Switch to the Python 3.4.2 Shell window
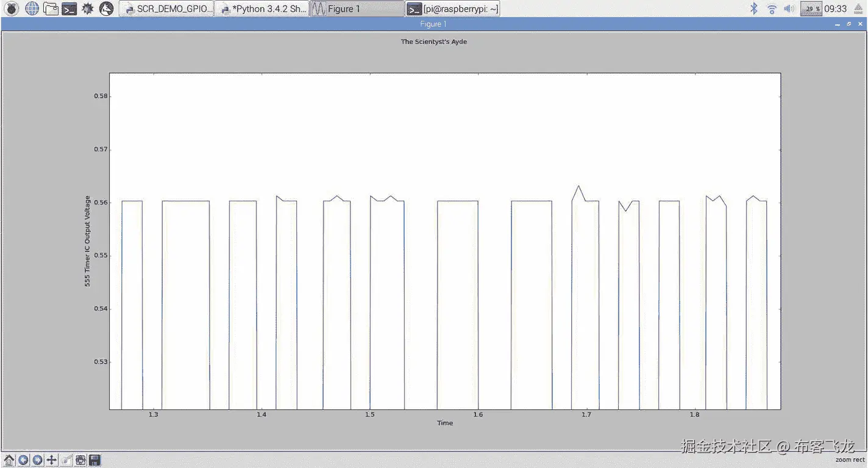The height and width of the screenshot is (468, 868). pos(261,9)
